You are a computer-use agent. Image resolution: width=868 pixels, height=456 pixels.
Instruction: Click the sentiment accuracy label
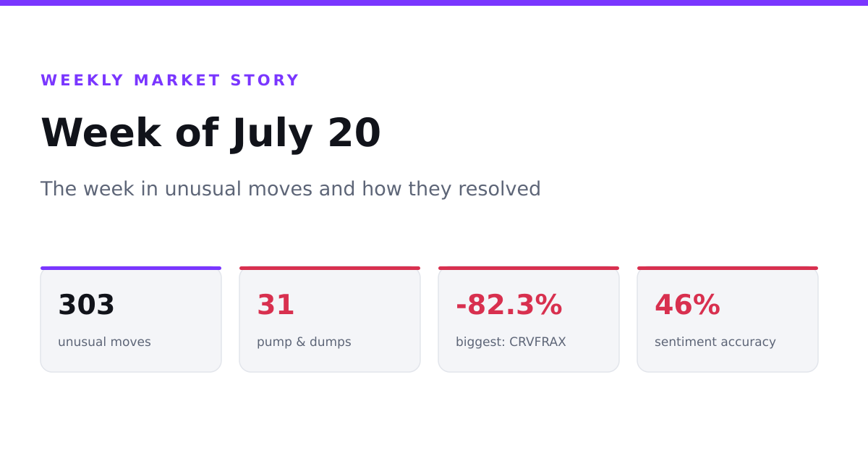pos(715,342)
